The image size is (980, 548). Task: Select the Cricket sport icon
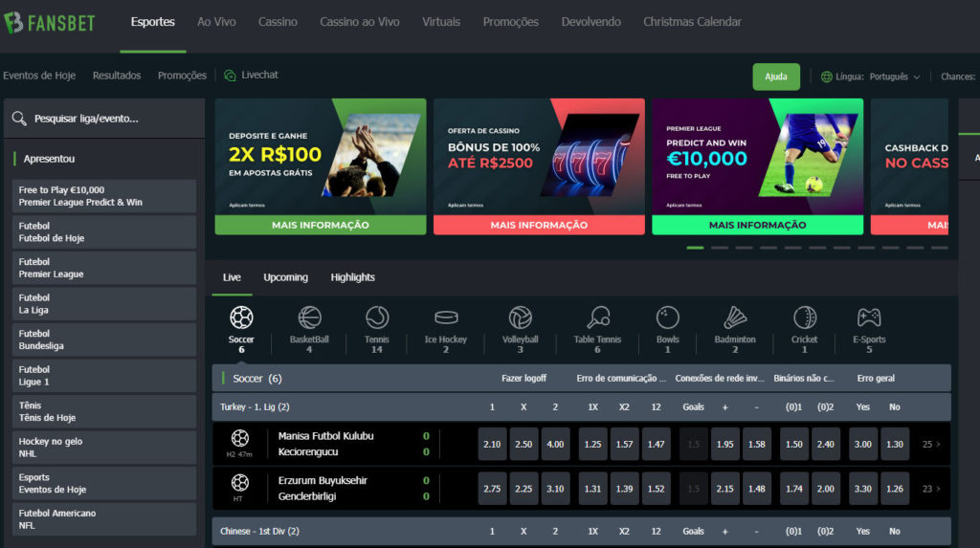click(x=804, y=318)
